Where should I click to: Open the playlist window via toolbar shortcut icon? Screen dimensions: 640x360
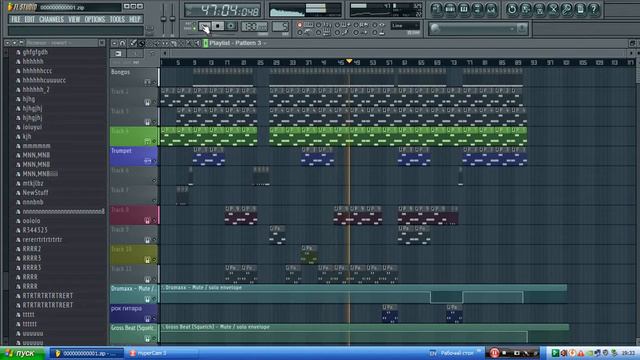tap(436, 9)
